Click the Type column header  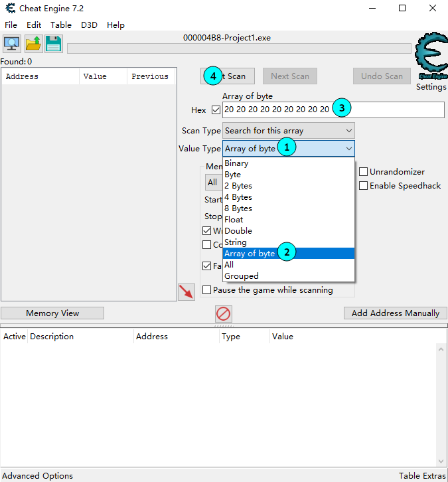[x=245, y=337]
